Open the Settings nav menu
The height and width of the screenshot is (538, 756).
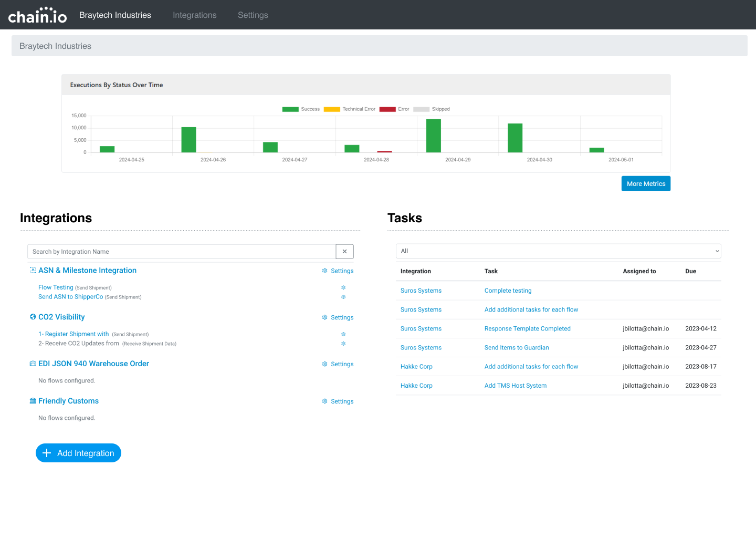(x=253, y=15)
